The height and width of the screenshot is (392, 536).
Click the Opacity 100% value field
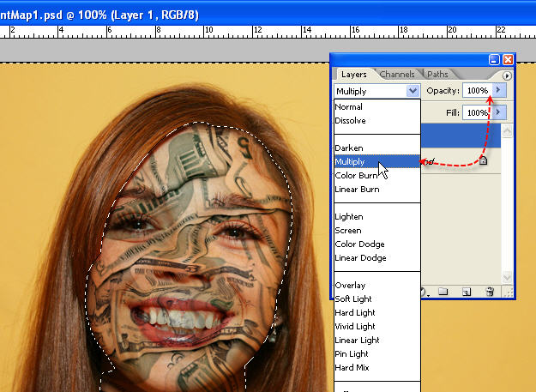[478, 90]
